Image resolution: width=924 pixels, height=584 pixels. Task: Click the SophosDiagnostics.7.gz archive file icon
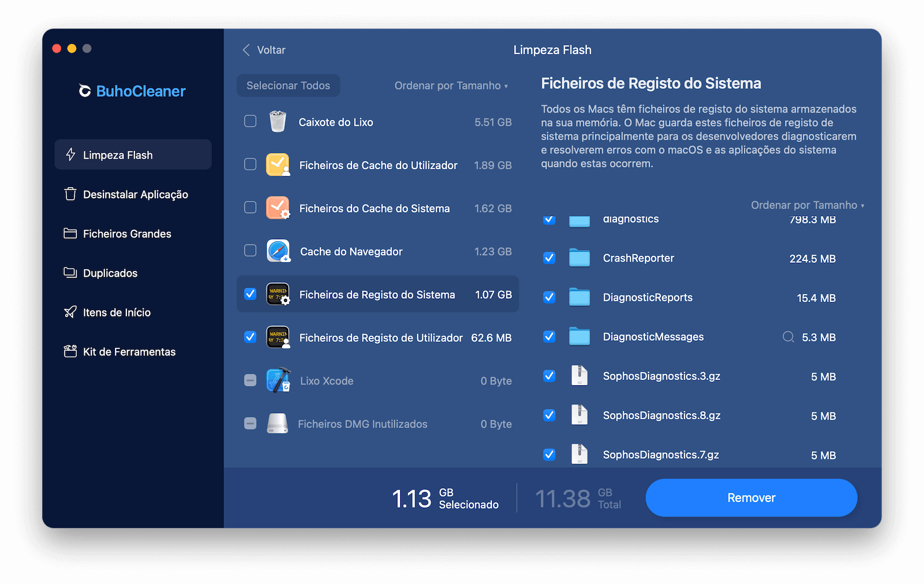[x=579, y=455]
